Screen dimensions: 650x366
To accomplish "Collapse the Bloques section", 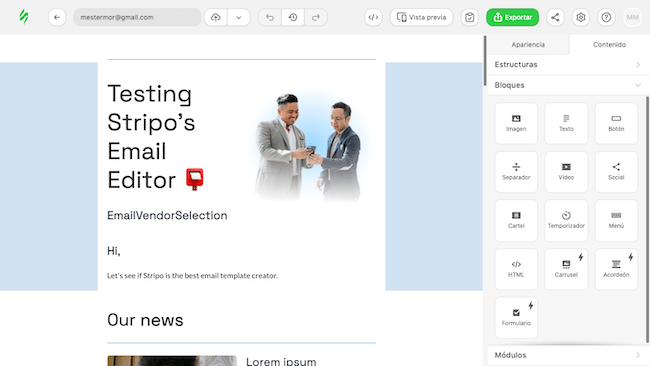I will click(x=568, y=85).
